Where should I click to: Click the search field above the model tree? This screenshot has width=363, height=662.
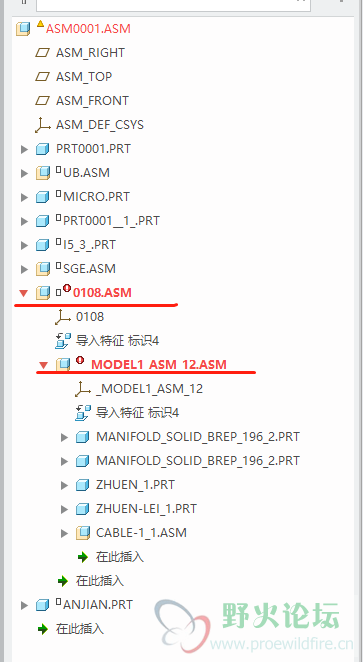coord(173,4)
